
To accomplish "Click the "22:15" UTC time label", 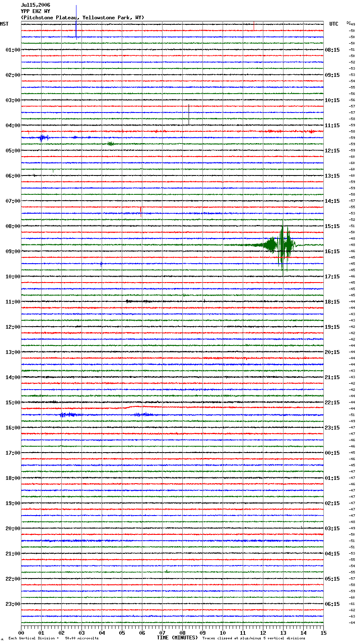I will point(332,403).
